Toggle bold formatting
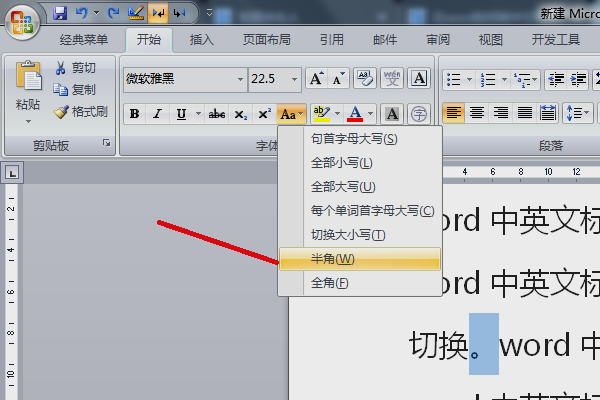Viewport: 600px width, 400px height. pyautogui.click(x=134, y=114)
